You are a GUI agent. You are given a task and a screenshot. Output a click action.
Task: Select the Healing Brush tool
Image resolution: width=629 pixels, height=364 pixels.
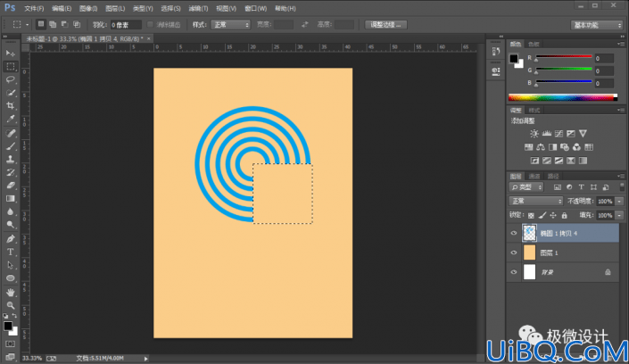11,133
